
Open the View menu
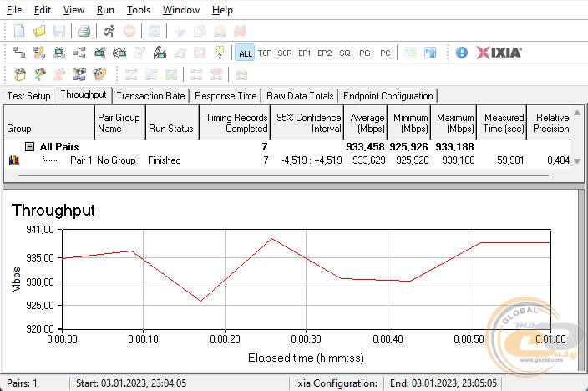[73, 10]
